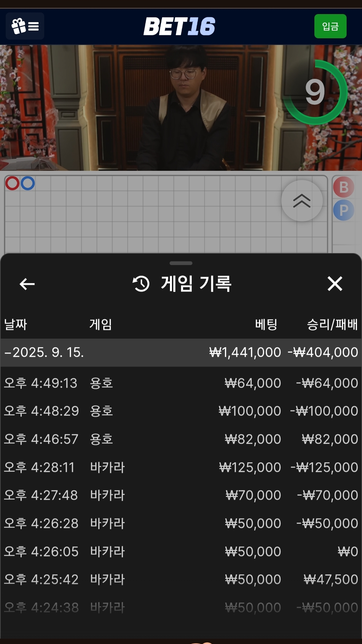Click the ₩1,441,000 total bet value
The height and width of the screenshot is (644, 362).
coord(245,352)
